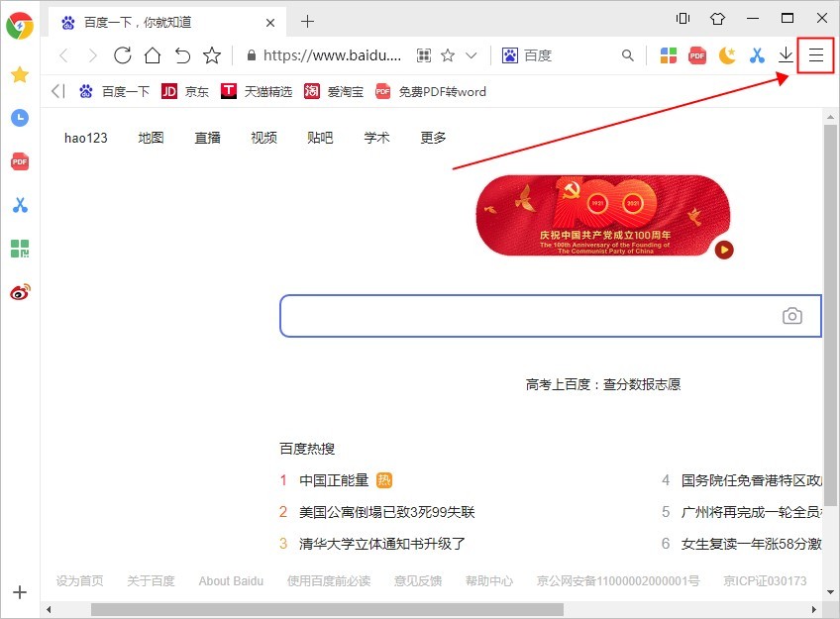This screenshot has width=840, height=619.
Task: Navigate back with left arrow
Action: (63, 55)
